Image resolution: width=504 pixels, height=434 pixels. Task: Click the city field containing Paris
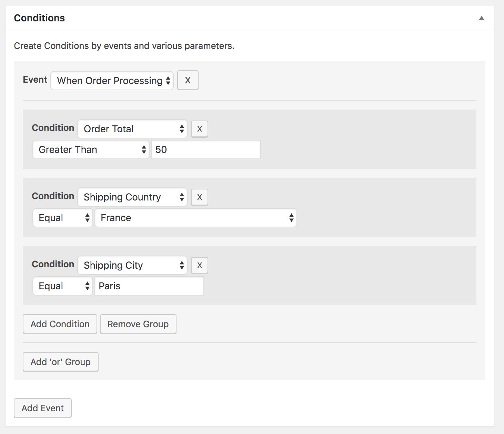149,286
